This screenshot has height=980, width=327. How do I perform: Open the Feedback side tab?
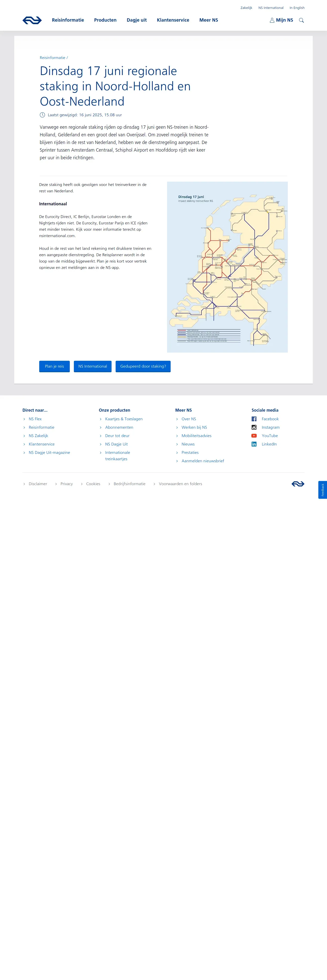point(322,490)
